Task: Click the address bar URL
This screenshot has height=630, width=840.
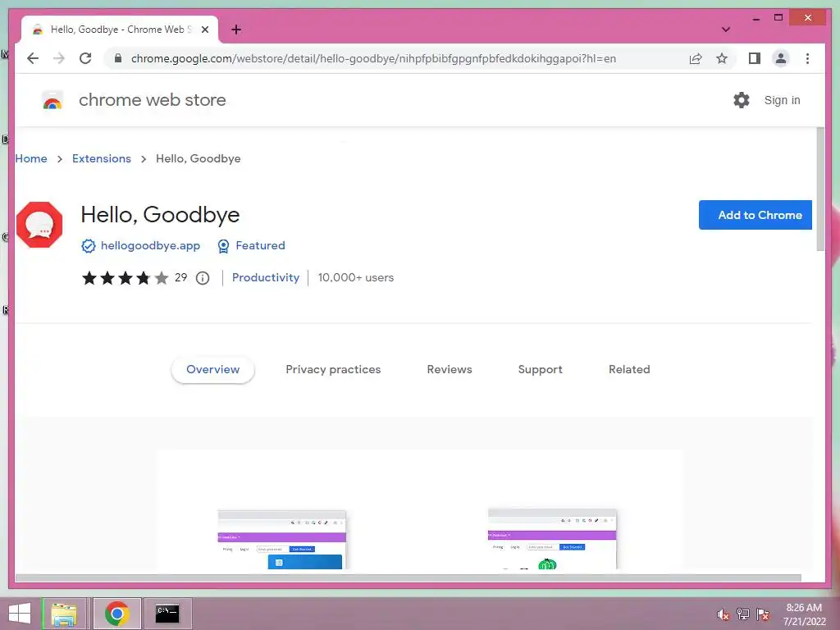Action: tap(373, 58)
